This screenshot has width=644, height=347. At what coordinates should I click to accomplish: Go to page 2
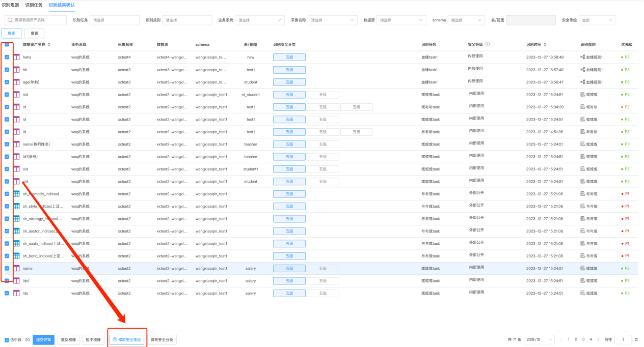click(576, 339)
